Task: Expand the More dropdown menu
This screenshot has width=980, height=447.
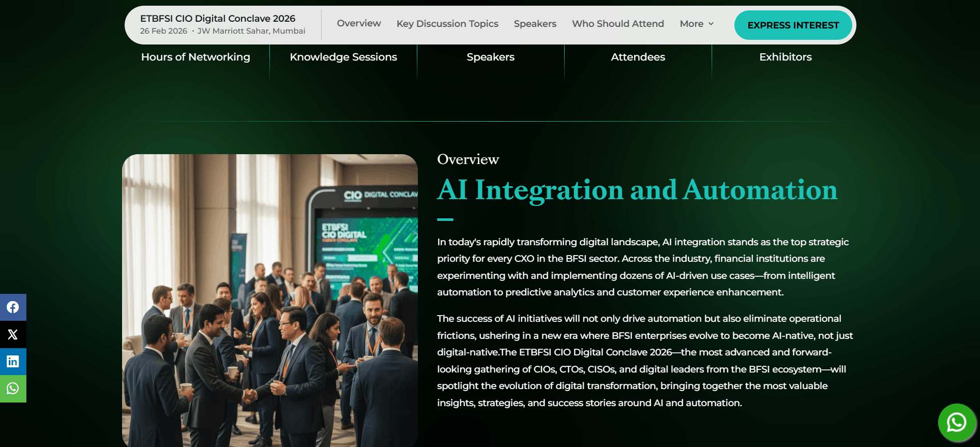Action: point(696,24)
